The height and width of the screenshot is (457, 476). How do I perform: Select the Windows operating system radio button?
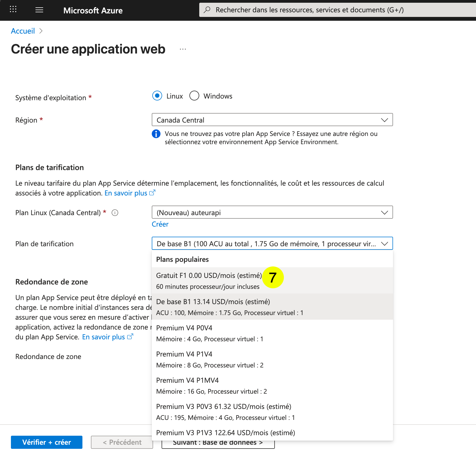194,96
